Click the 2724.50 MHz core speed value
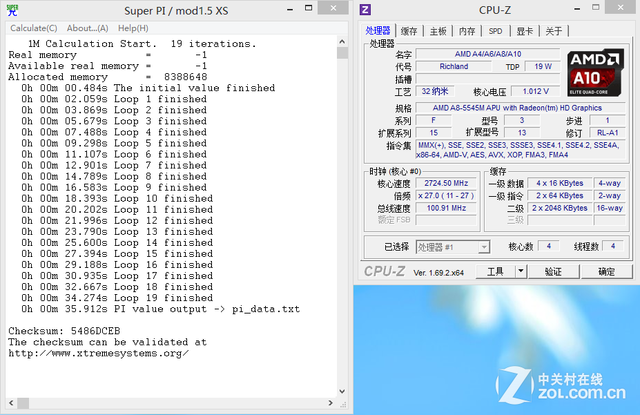Image resolution: width=640 pixels, height=415 pixels. coord(446,183)
